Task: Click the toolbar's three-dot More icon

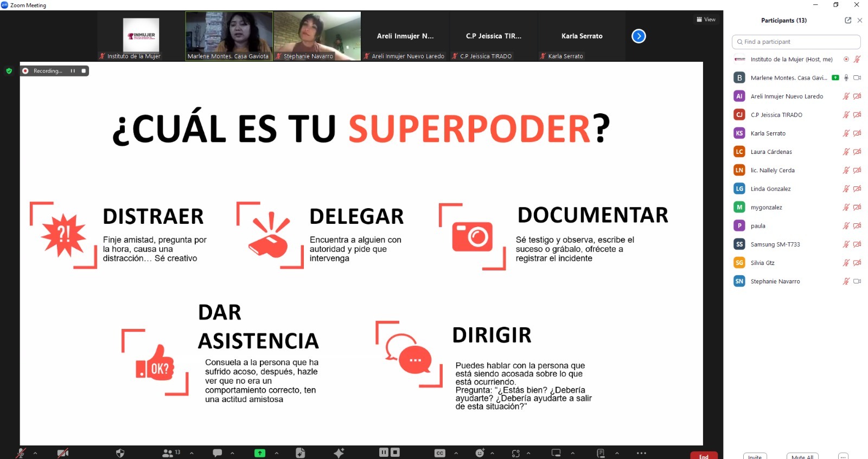Action: pos(641,453)
